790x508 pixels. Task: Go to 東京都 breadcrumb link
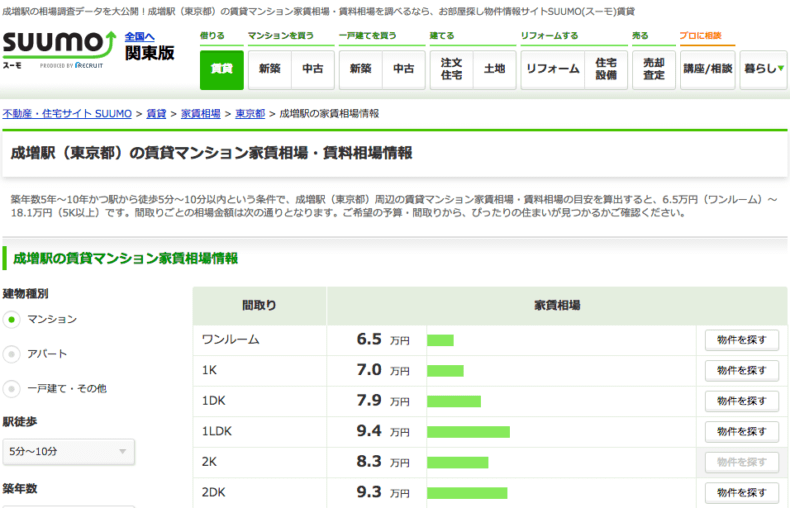tap(250, 114)
